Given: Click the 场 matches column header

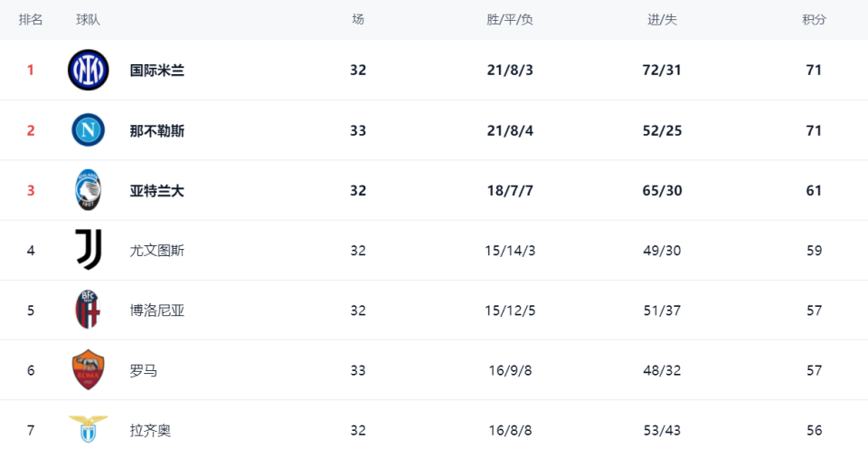Looking at the screenshot, I should coord(358,20).
